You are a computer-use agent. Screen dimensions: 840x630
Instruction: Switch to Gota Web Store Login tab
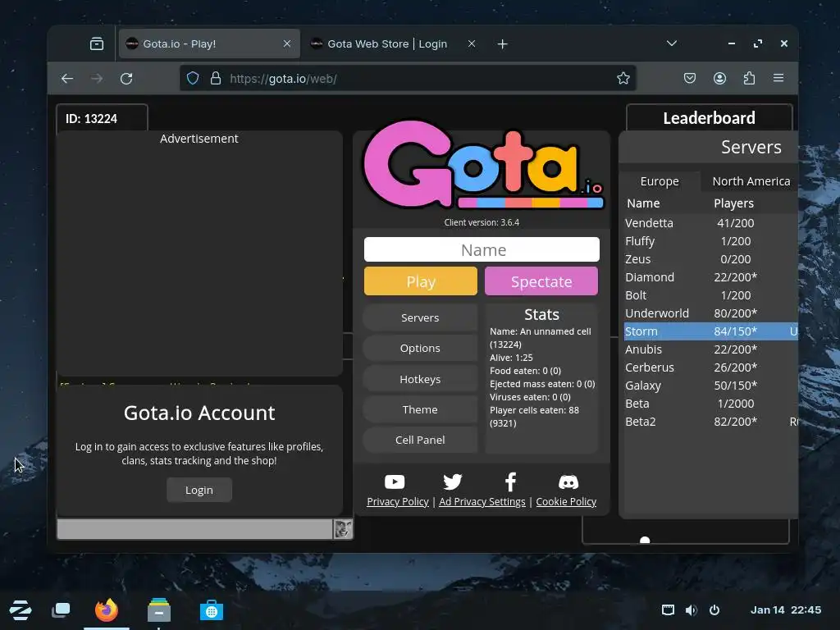pos(394,44)
